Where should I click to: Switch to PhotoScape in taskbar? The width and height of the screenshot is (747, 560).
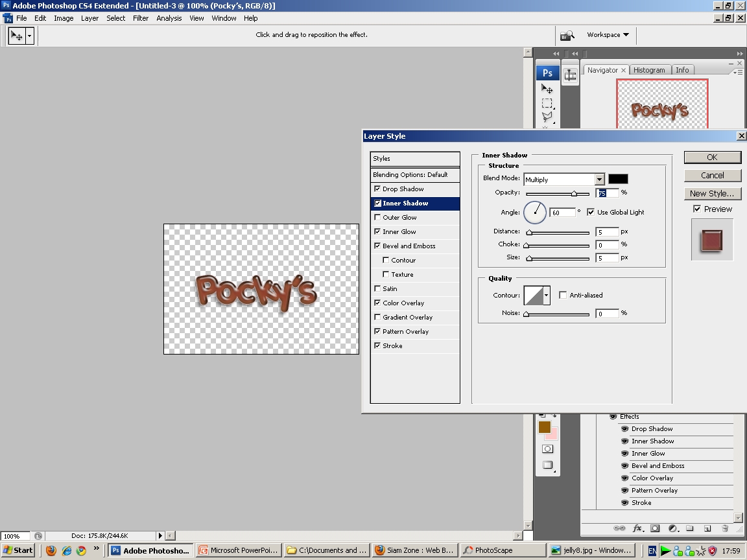tap(502, 550)
